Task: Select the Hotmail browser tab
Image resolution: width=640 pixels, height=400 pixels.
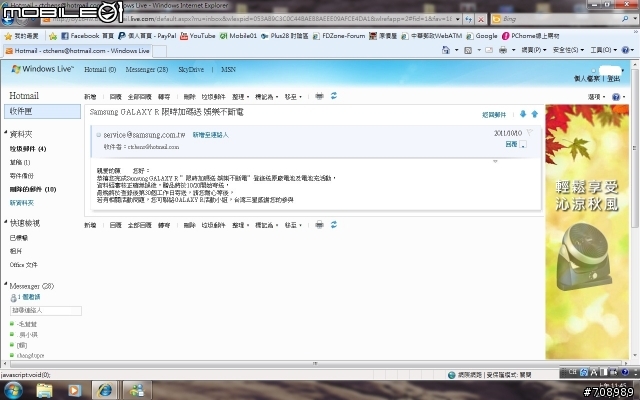Action: pos(77,51)
